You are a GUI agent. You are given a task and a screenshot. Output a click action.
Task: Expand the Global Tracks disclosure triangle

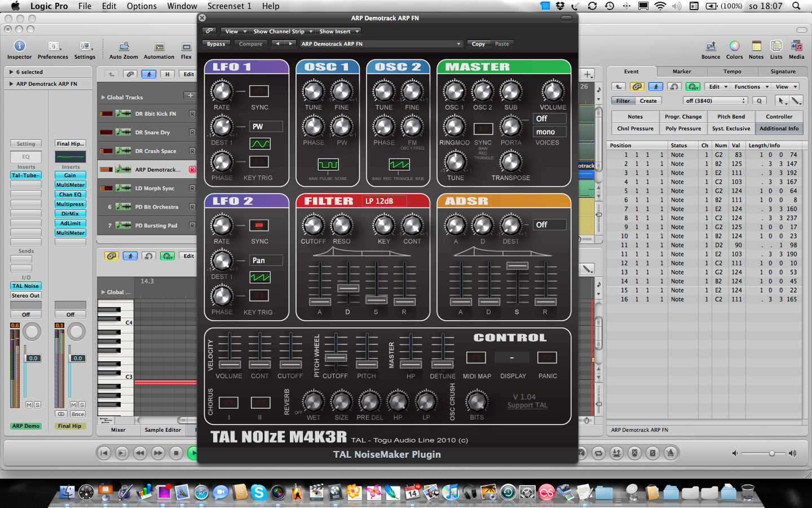pyautogui.click(x=103, y=98)
